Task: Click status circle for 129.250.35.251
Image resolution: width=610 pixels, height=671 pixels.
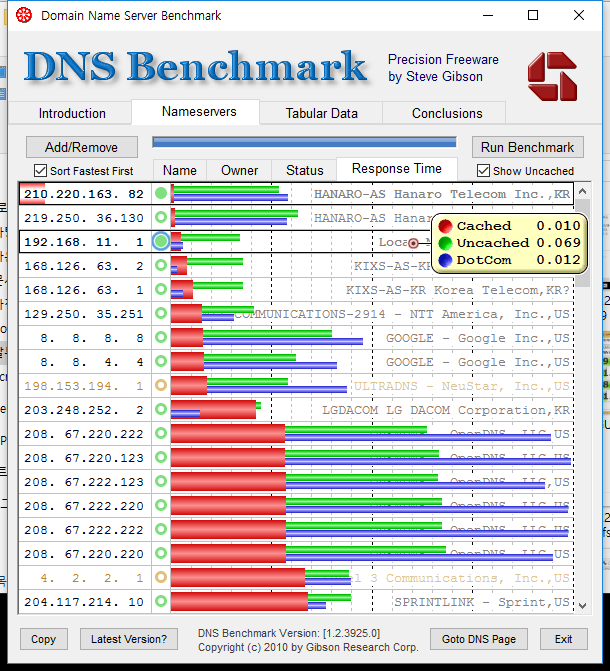Action: coord(161,313)
